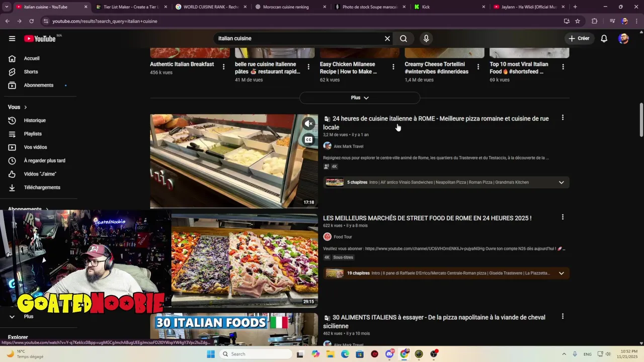Open the taskbar weather widget
Screen dimensions: 644x362
24,354
